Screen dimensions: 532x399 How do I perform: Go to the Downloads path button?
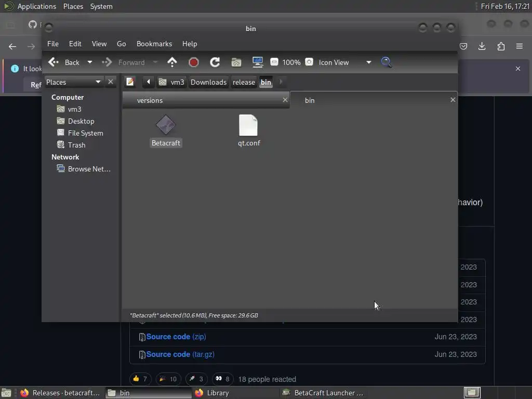click(x=208, y=82)
